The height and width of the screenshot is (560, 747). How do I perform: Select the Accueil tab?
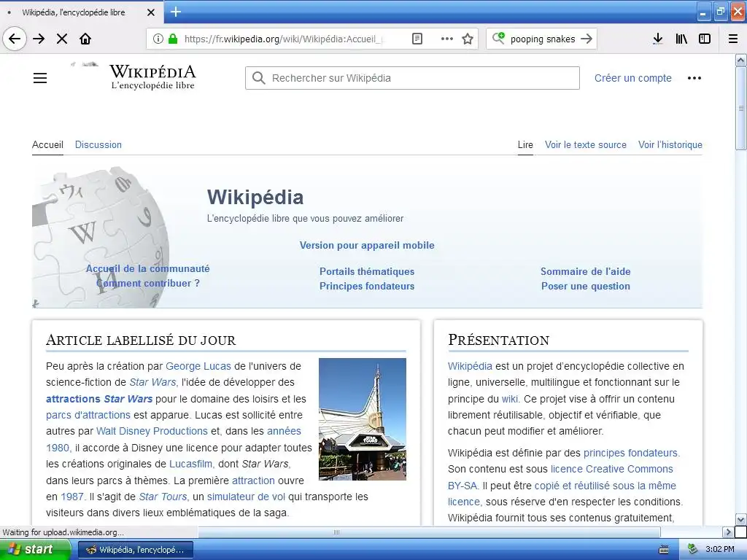pyautogui.click(x=47, y=145)
